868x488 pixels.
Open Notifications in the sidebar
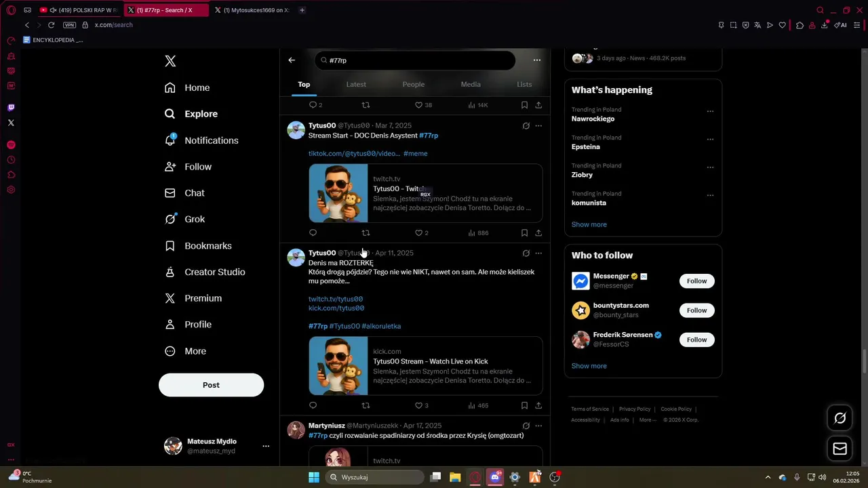pyautogui.click(x=201, y=140)
